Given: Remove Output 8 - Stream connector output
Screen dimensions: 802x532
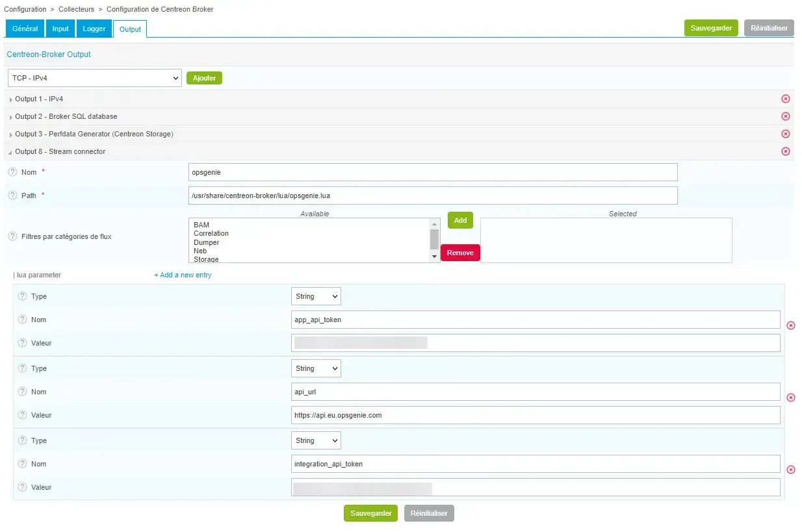Looking at the screenshot, I should coord(785,151).
